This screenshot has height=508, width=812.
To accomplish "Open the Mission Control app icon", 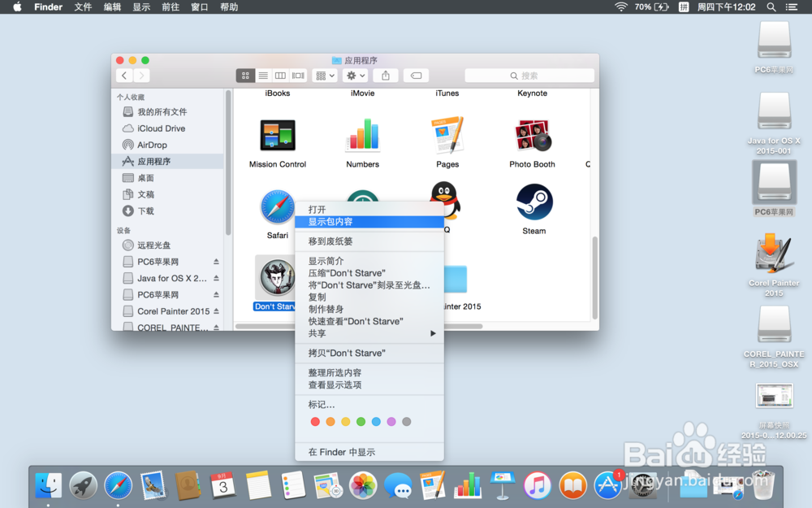I will point(278,136).
